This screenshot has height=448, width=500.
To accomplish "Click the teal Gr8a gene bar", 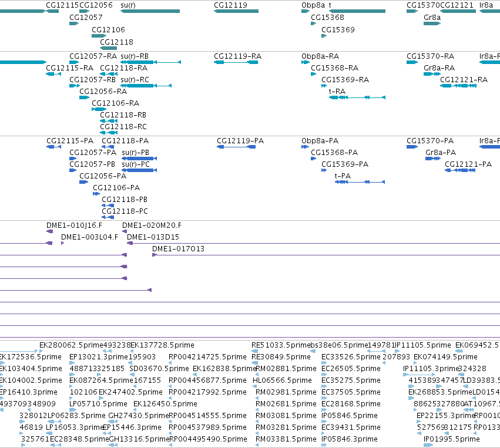I will click(432, 23).
